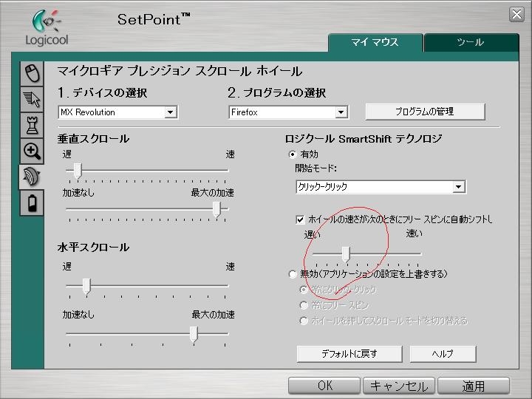Click the 垂直スクロール heading
Screen dimensions: 532x399
pos(93,139)
